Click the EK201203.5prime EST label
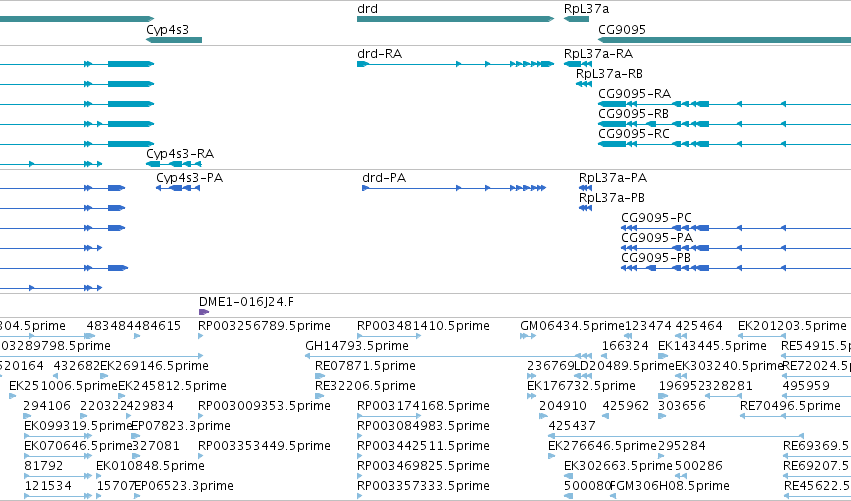851x501 pixels. (x=792, y=326)
